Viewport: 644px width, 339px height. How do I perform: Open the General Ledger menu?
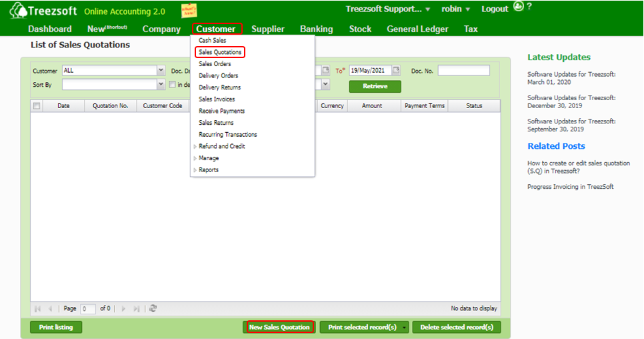point(417,29)
